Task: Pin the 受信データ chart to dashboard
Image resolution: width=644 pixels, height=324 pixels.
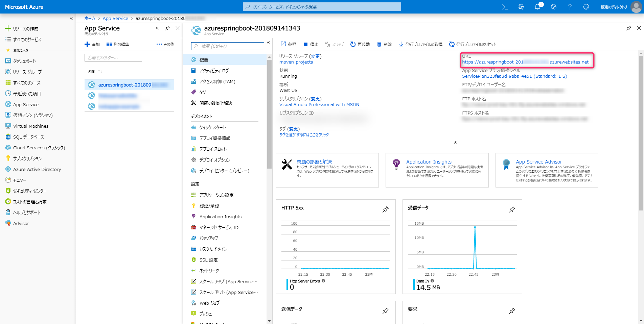Action: (512, 209)
